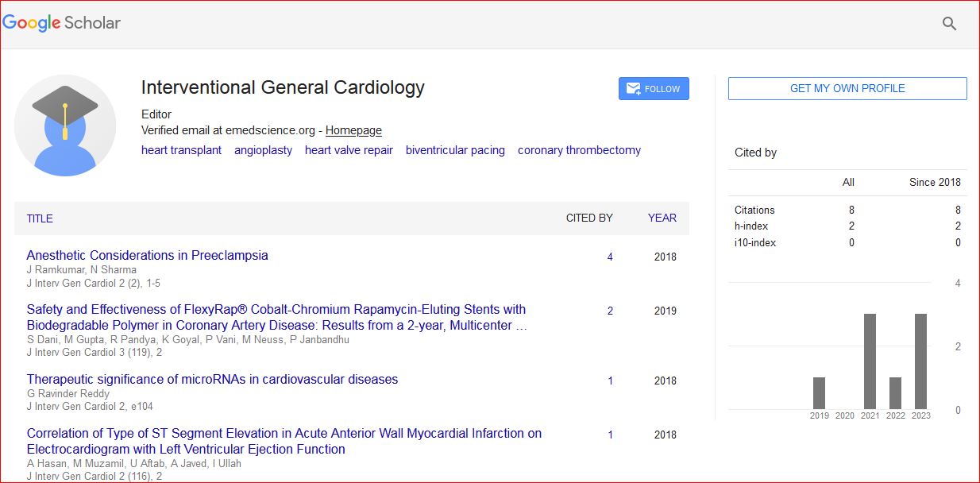Open microRNAs in cardiovascular diseases article
Image resolution: width=980 pixels, height=483 pixels.
[212, 380]
